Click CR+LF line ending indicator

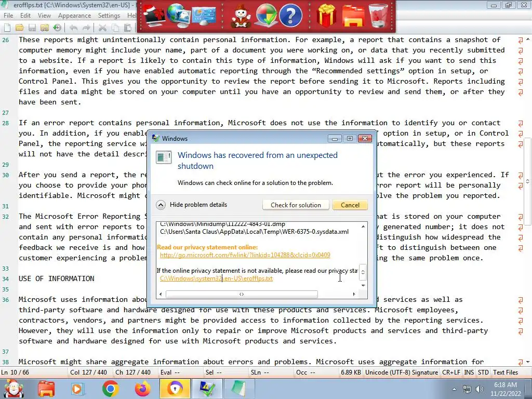(451, 372)
